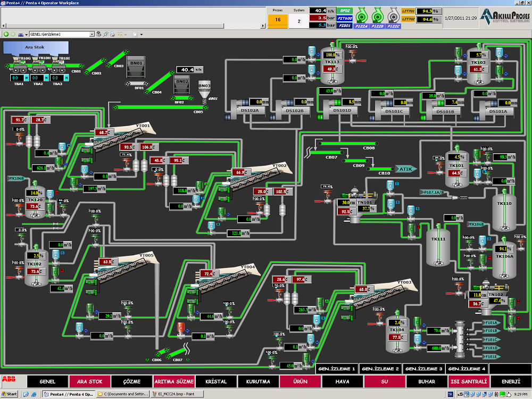
Task: Open the GEN.İZLEME 2 tab
Action: coord(380,369)
